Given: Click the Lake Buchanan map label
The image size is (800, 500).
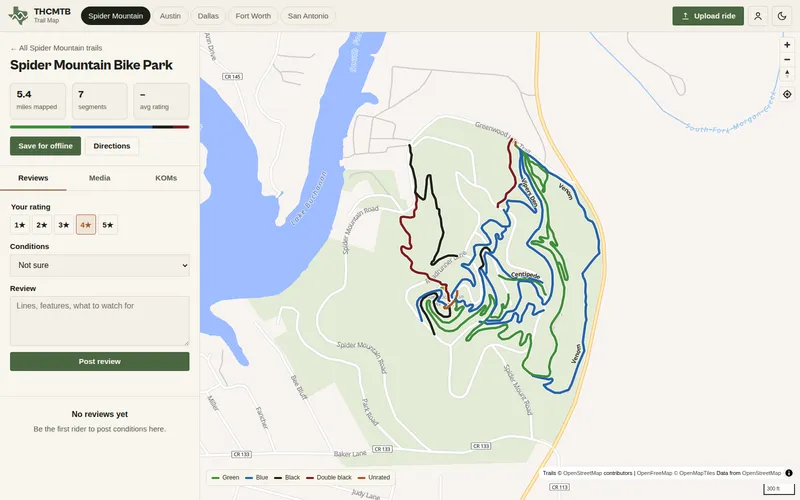Looking at the screenshot, I should (x=308, y=198).
